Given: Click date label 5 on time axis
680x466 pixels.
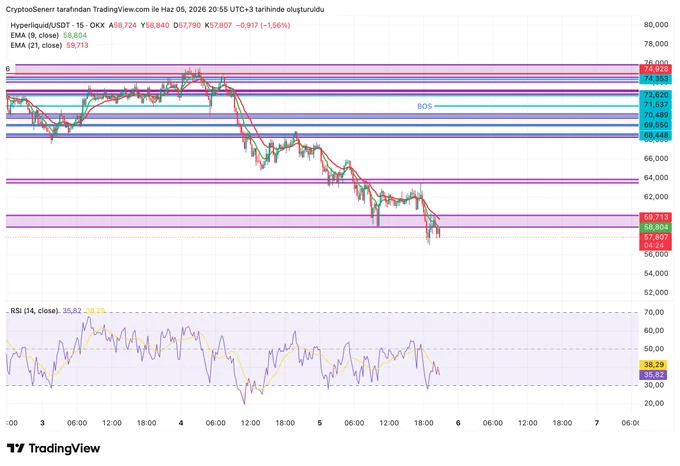Looking at the screenshot, I should point(320,423).
